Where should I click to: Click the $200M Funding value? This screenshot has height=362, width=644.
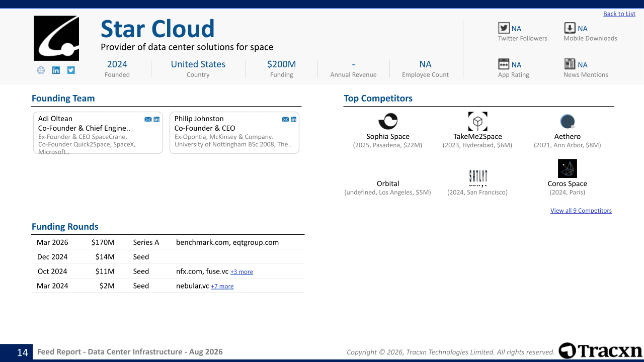click(x=281, y=64)
